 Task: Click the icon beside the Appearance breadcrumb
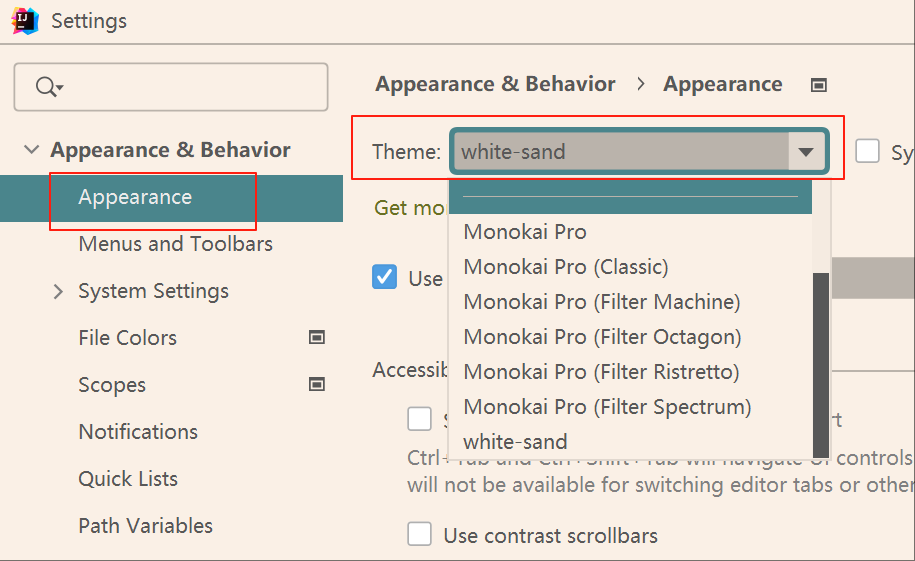click(x=819, y=85)
